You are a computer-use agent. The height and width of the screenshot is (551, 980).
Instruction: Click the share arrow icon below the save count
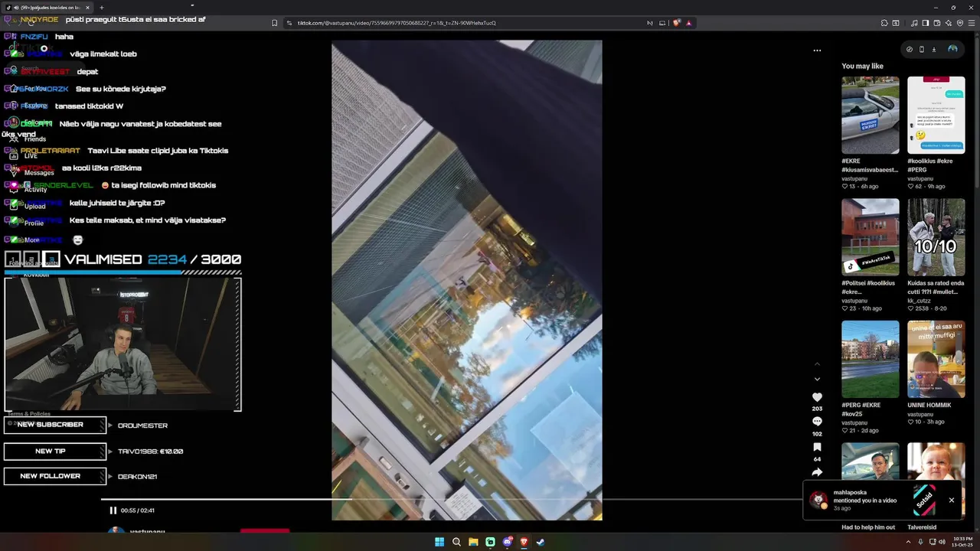tap(817, 472)
